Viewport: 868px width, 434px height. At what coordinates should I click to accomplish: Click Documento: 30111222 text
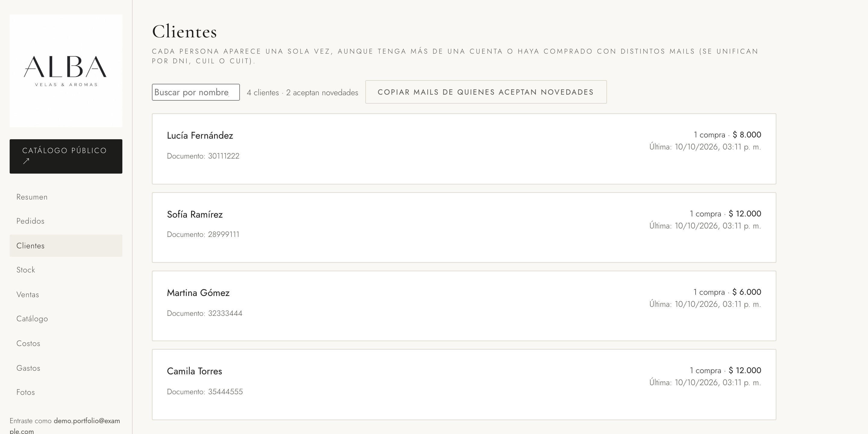point(203,156)
